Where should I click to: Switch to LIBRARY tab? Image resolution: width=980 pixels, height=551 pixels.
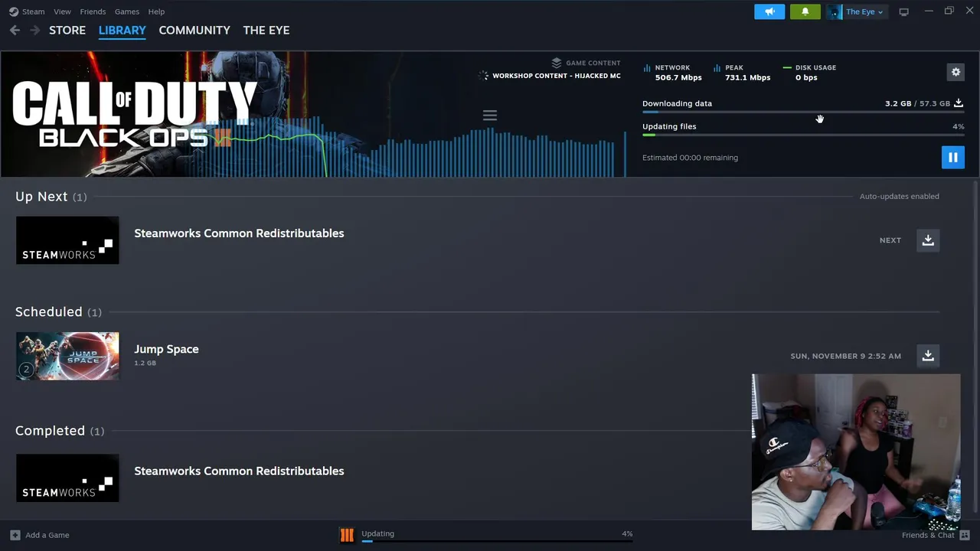122,30
